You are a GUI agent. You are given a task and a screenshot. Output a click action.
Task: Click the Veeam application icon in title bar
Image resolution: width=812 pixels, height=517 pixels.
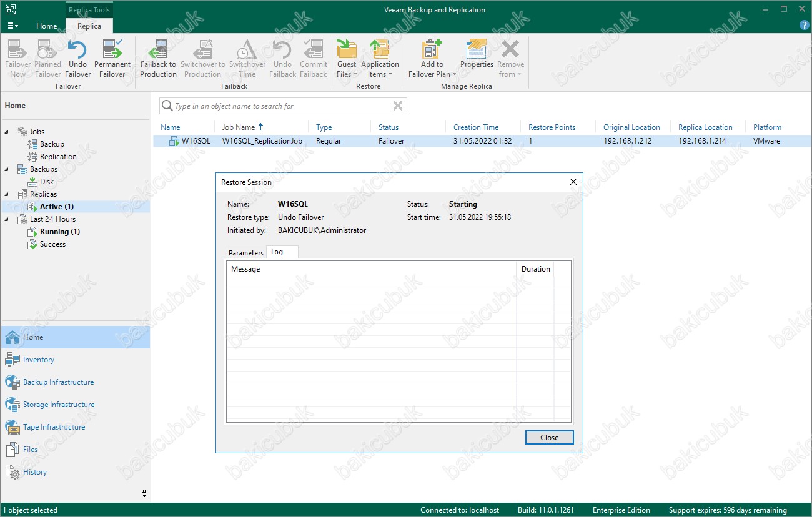pos(11,9)
